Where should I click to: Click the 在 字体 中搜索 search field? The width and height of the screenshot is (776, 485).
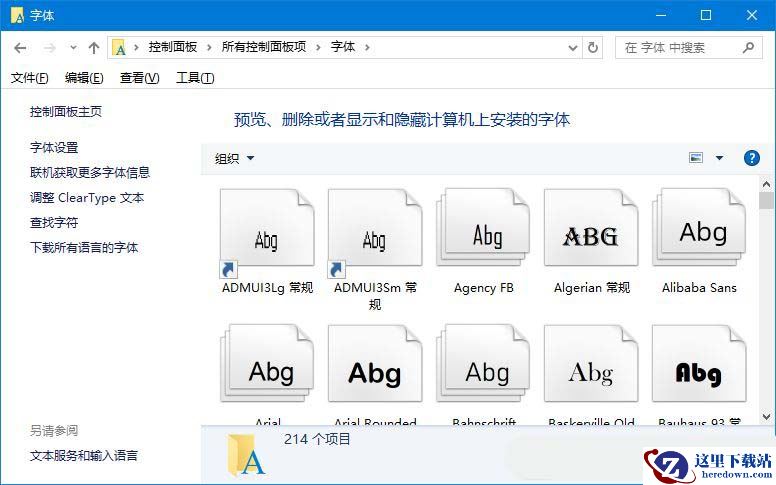click(688, 48)
